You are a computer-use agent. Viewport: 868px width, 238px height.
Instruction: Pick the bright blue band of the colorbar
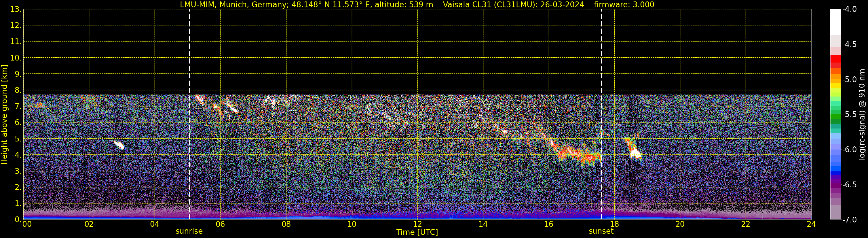click(x=836, y=168)
